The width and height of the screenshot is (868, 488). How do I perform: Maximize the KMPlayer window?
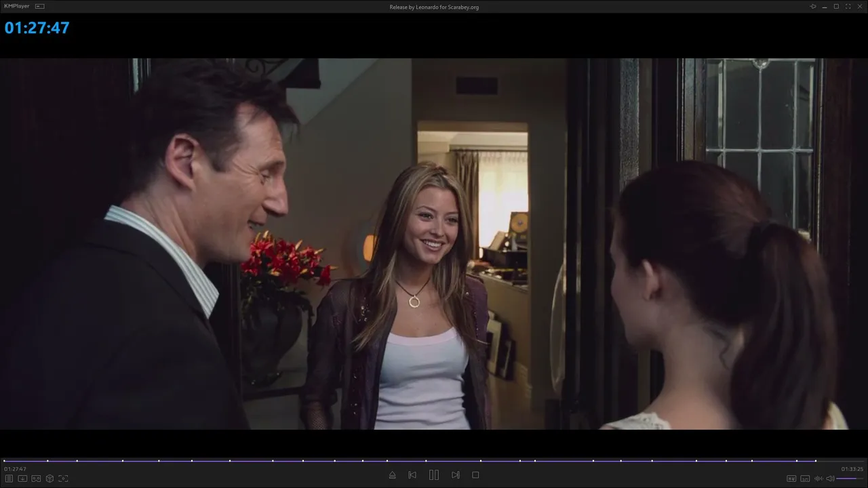tap(836, 6)
